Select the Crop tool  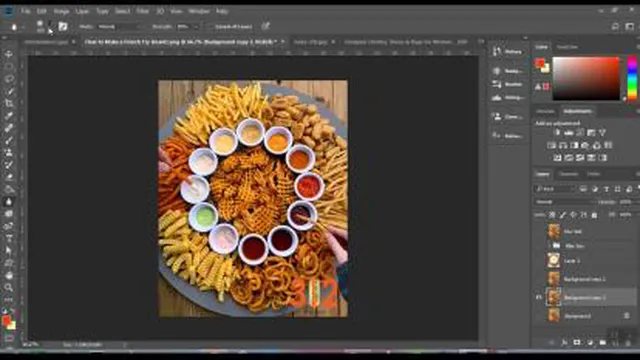9,103
